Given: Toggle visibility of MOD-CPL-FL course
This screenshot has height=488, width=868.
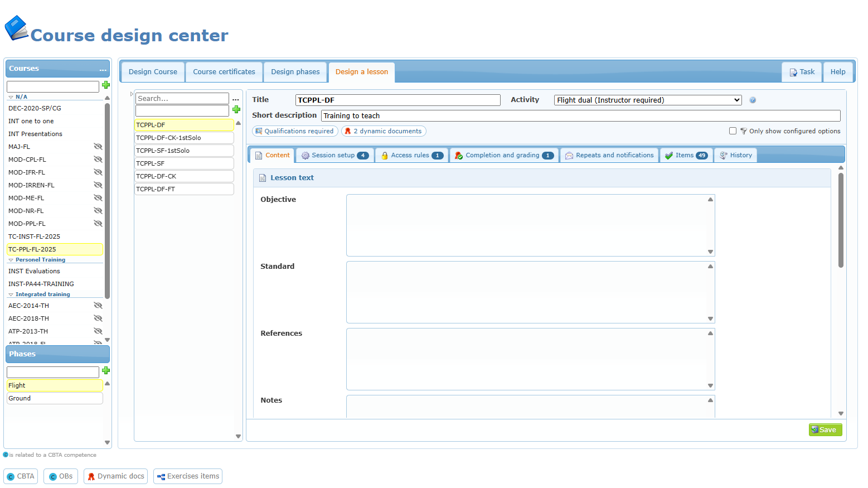Looking at the screenshot, I should (98, 160).
